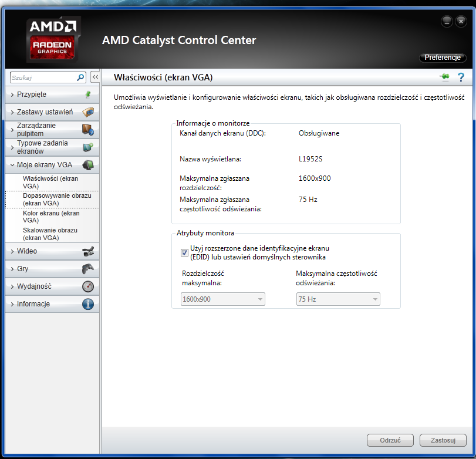The image size is (476, 459).
Task: Select Właściwości (ekran VGA) in sidebar
Action: [52, 182]
